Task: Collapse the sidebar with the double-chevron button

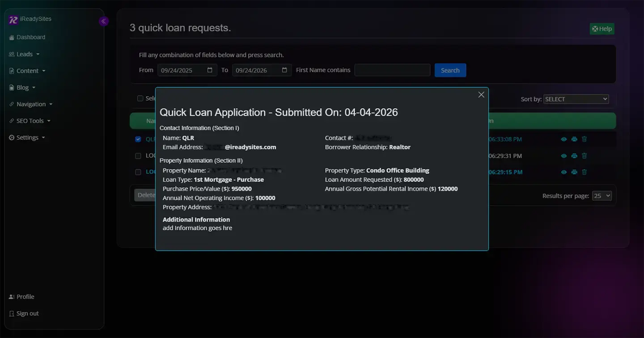Action: pos(103,21)
